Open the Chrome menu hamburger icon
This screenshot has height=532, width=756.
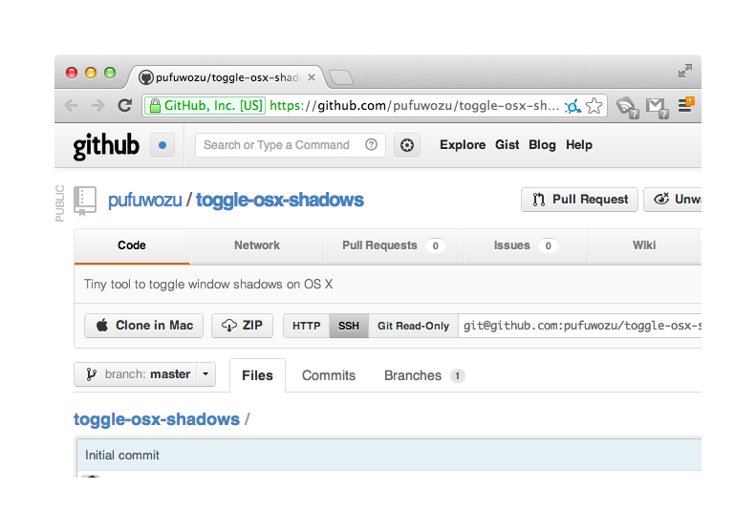point(686,104)
